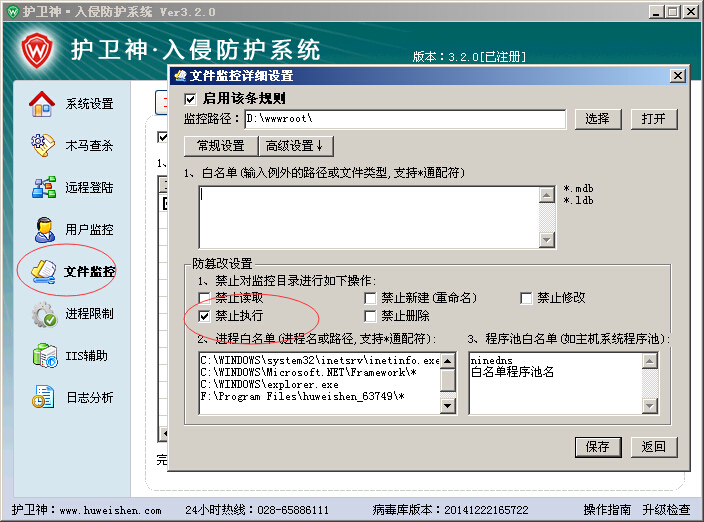Switch to the 常规设置 tab
The width and height of the screenshot is (704, 522).
coord(221,146)
